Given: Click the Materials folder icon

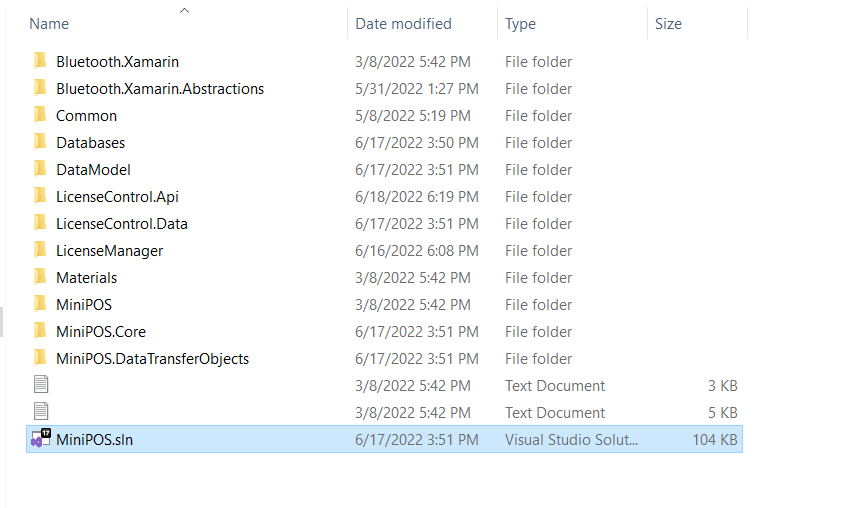Looking at the screenshot, I should (x=40, y=277).
